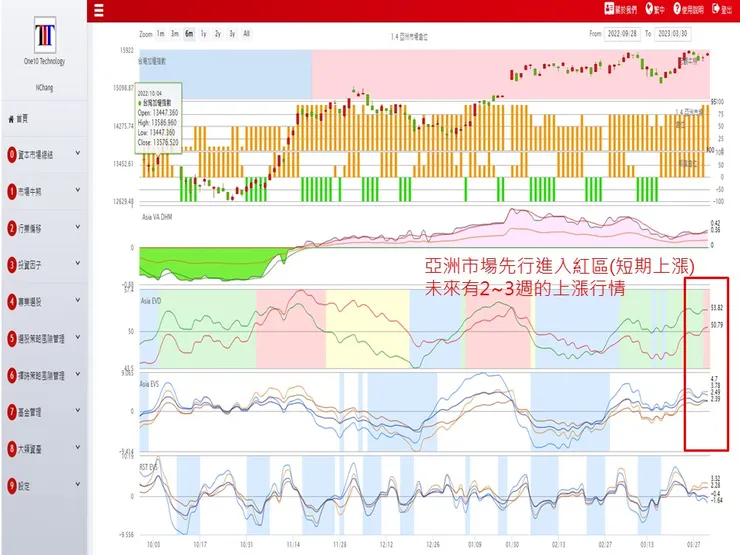The height and width of the screenshot is (555, 740).
Task: Switch language with the 繁中 icon
Action: [655, 9]
